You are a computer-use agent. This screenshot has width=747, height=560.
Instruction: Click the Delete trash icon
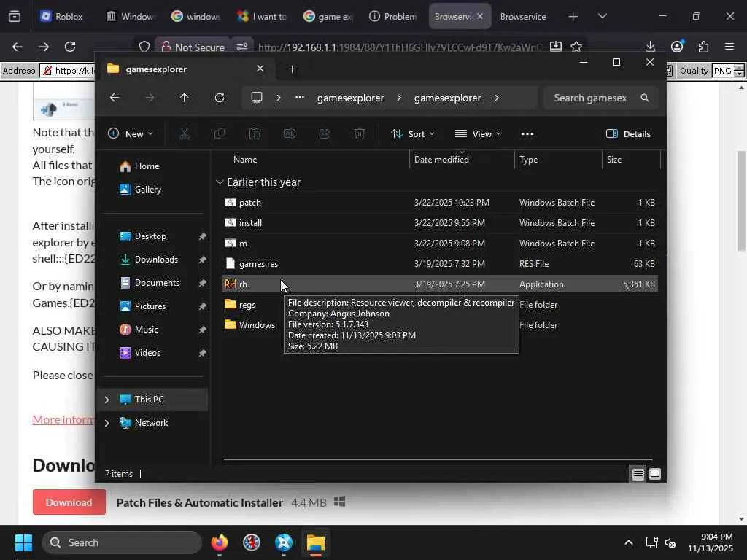coord(360,134)
